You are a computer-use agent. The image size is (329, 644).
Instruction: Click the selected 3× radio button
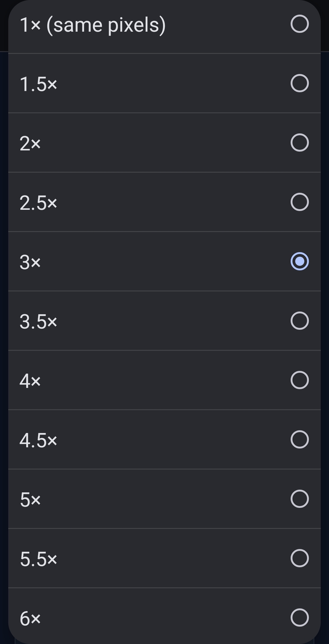(x=300, y=261)
